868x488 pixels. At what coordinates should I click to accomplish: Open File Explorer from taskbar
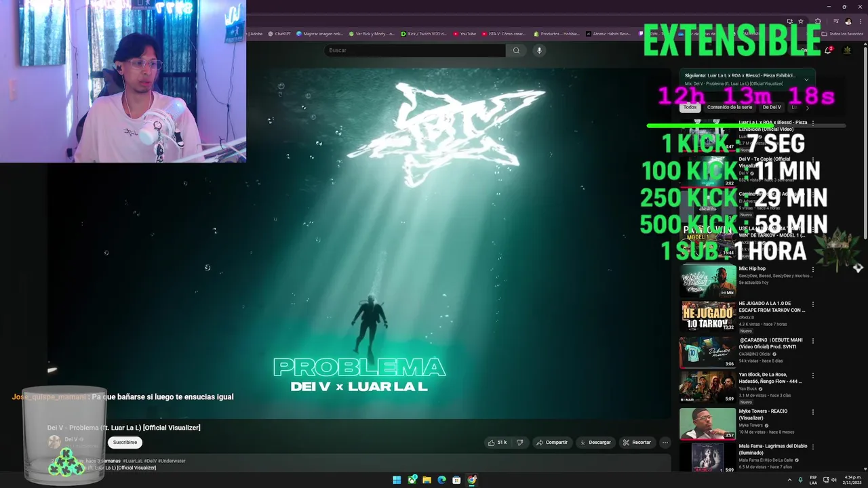[427, 480]
